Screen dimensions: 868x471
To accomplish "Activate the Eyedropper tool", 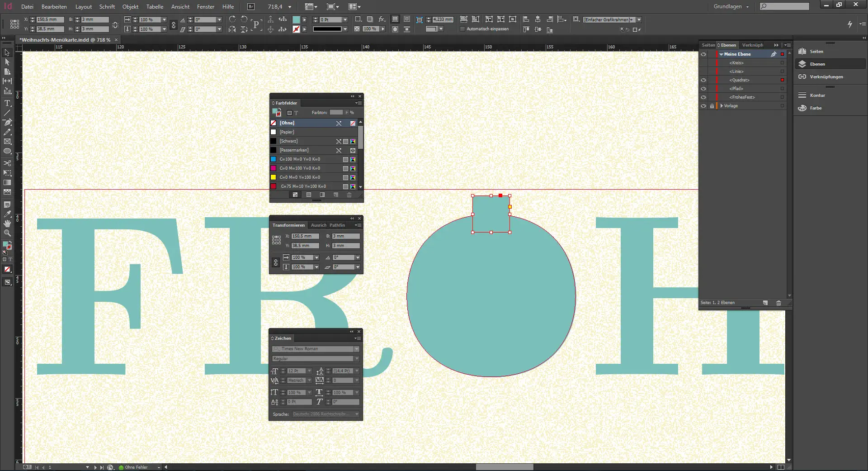I will pos(7,214).
